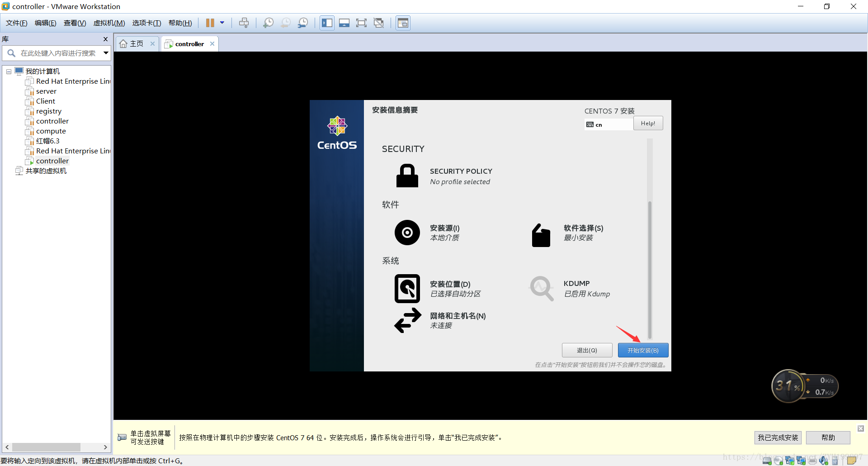Click the CD/DVD device status icon
This screenshot has height=466, width=868.
click(778, 461)
